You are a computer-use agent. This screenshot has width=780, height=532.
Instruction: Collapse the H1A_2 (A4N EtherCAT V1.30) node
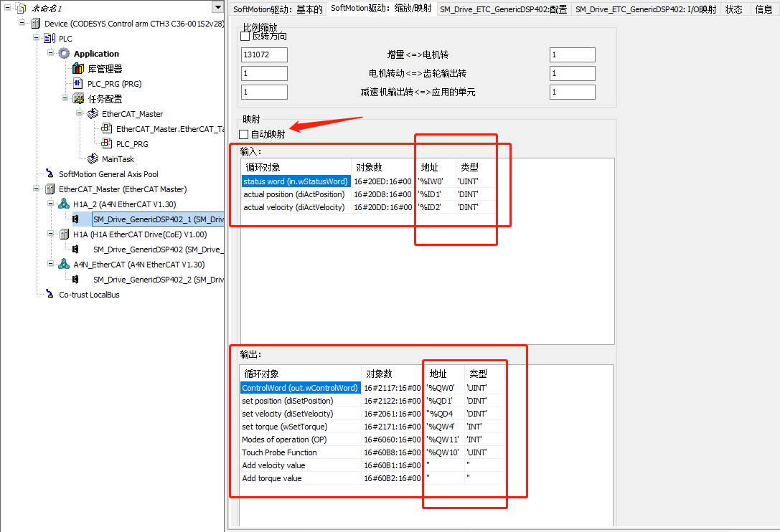click(51, 203)
